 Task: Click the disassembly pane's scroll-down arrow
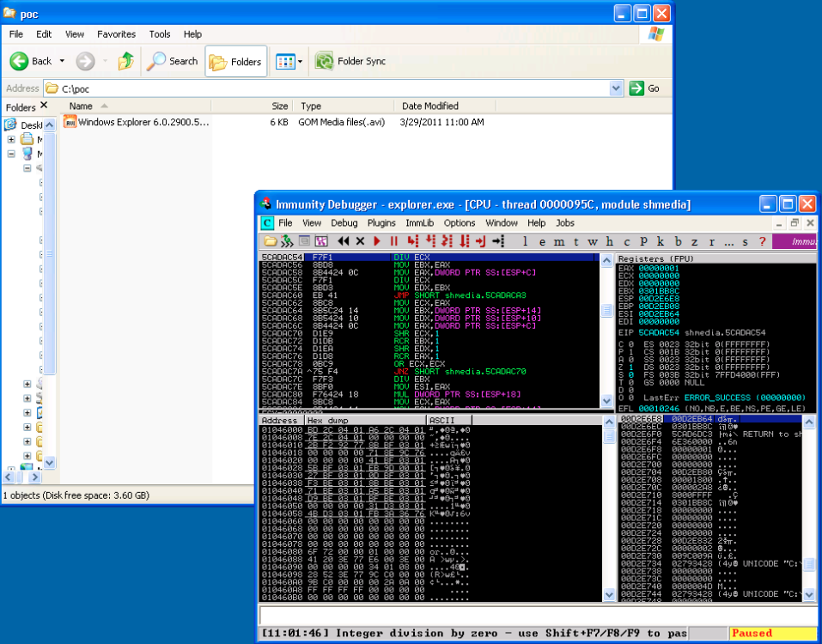pyautogui.click(x=606, y=401)
